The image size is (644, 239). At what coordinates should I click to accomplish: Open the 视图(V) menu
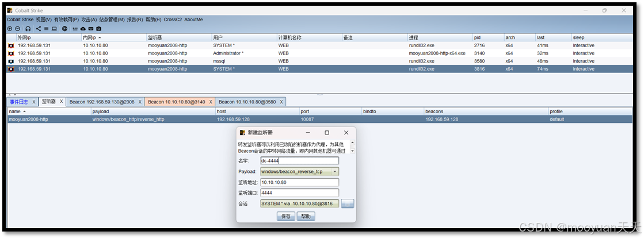click(x=44, y=20)
